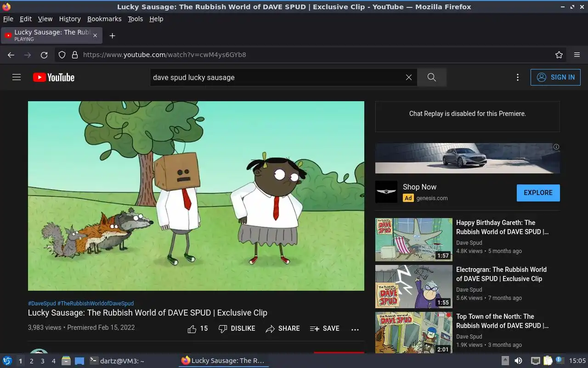This screenshot has width=588, height=368.
Task: Open the site security padlock info
Action: click(75, 55)
